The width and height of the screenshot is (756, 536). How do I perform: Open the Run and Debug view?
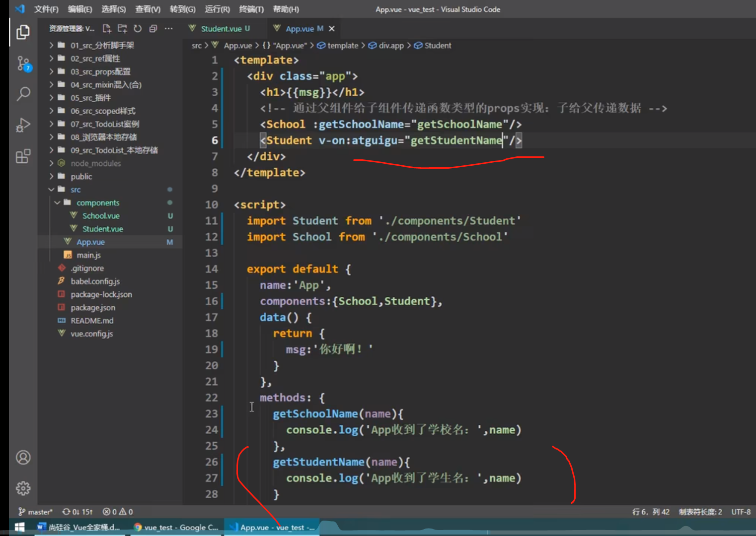23,125
